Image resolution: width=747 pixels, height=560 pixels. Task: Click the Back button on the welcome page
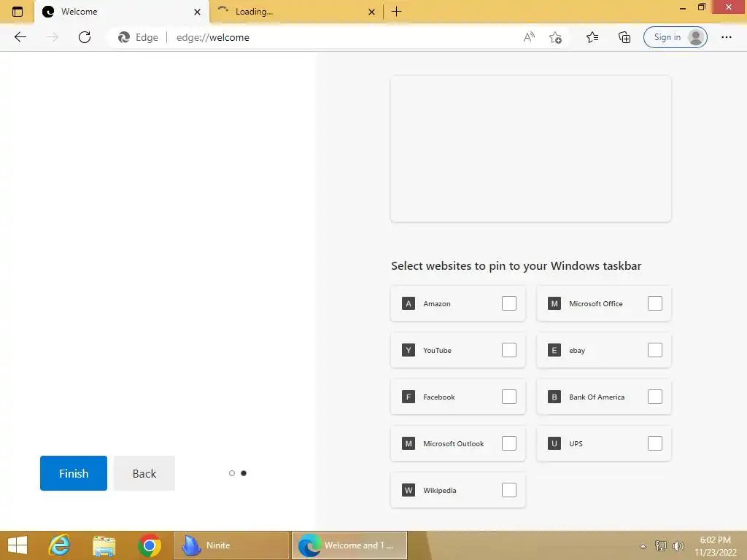[x=144, y=473]
